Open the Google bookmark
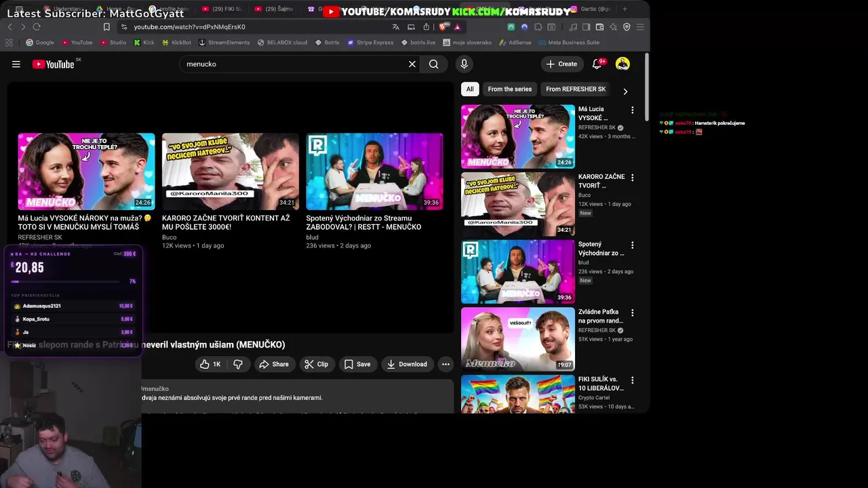868x488 pixels. point(40,42)
